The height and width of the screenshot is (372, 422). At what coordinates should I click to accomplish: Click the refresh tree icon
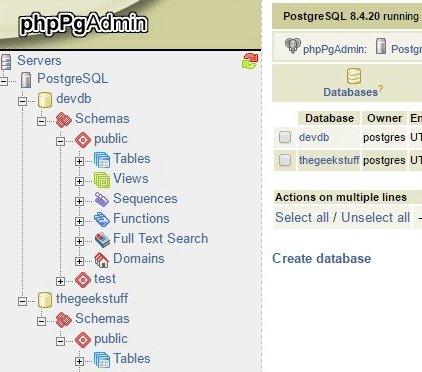[250, 61]
